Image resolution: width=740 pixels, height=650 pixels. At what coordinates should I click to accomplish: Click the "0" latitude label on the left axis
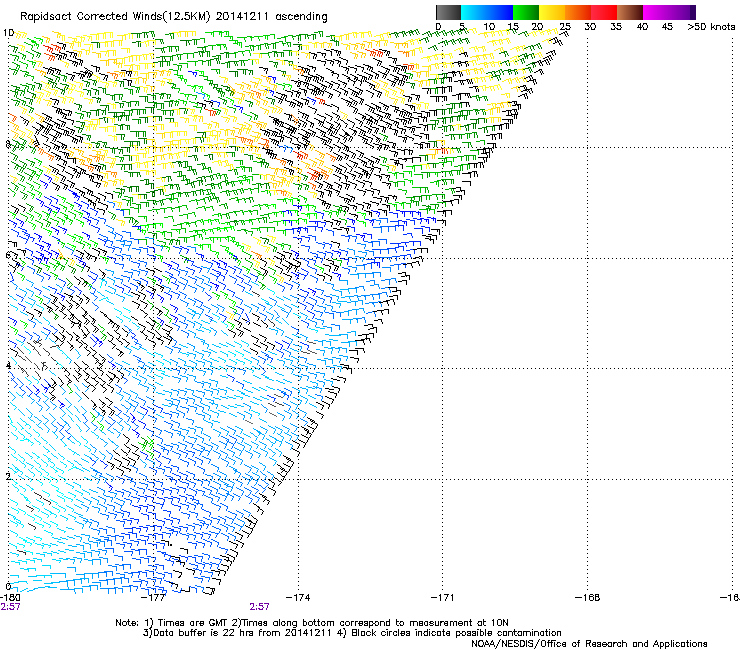point(8,587)
